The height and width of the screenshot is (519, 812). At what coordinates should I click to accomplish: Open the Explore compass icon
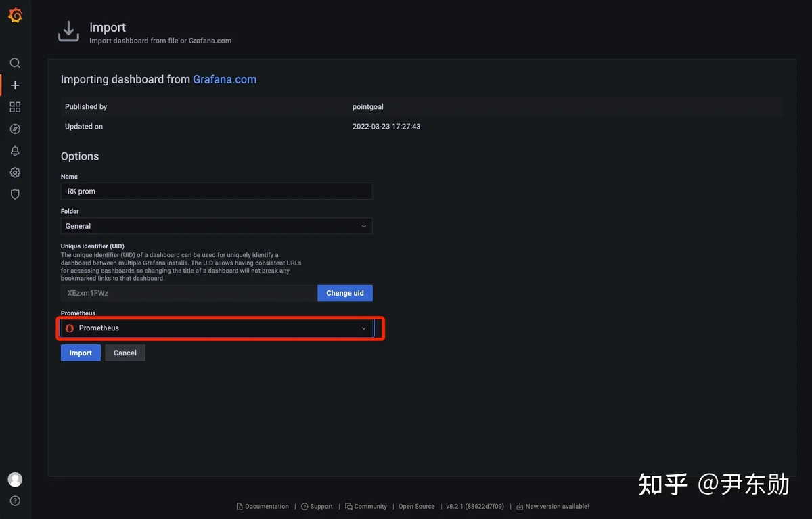point(15,129)
